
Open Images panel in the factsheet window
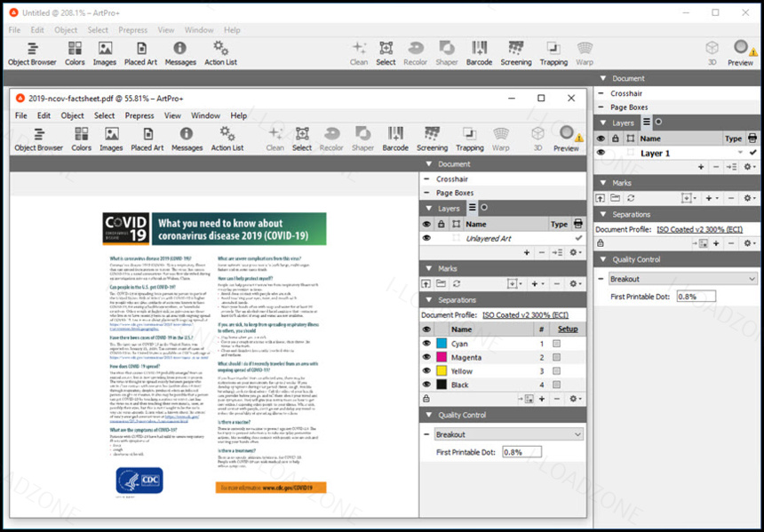click(x=111, y=139)
